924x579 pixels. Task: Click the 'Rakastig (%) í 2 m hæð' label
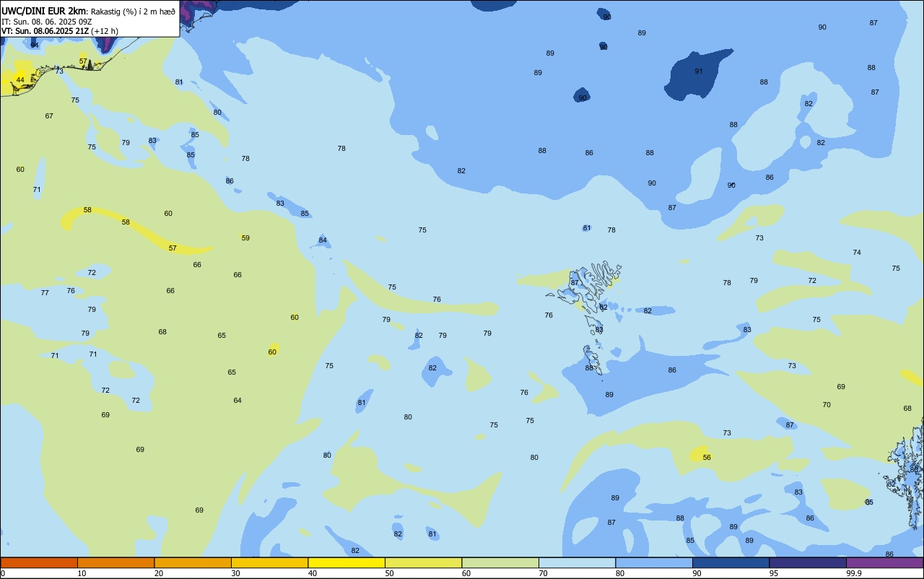(x=133, y=12)
